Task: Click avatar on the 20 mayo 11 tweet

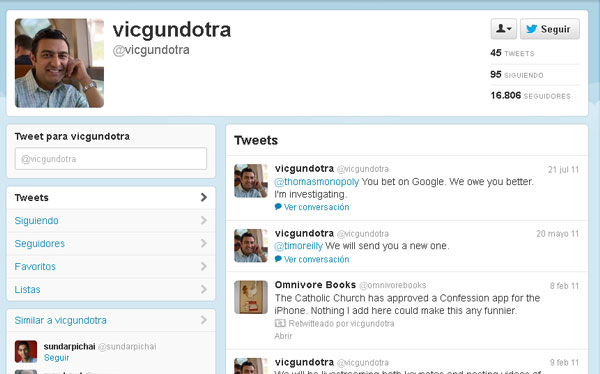Action: tap(251, 245)
